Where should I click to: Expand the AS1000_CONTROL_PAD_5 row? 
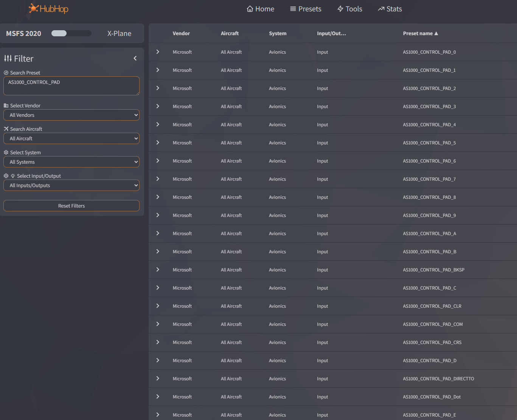coord(158,143)
